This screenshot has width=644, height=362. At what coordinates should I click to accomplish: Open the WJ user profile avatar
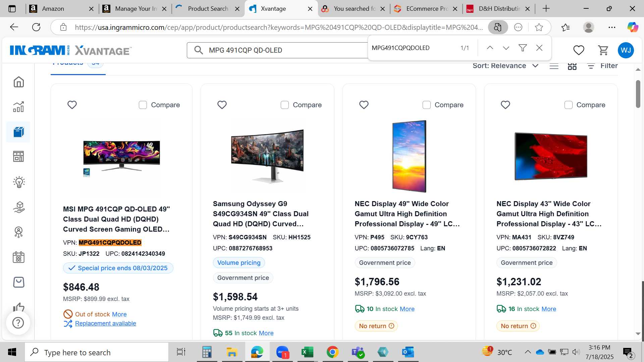click(x=626, y=50)
